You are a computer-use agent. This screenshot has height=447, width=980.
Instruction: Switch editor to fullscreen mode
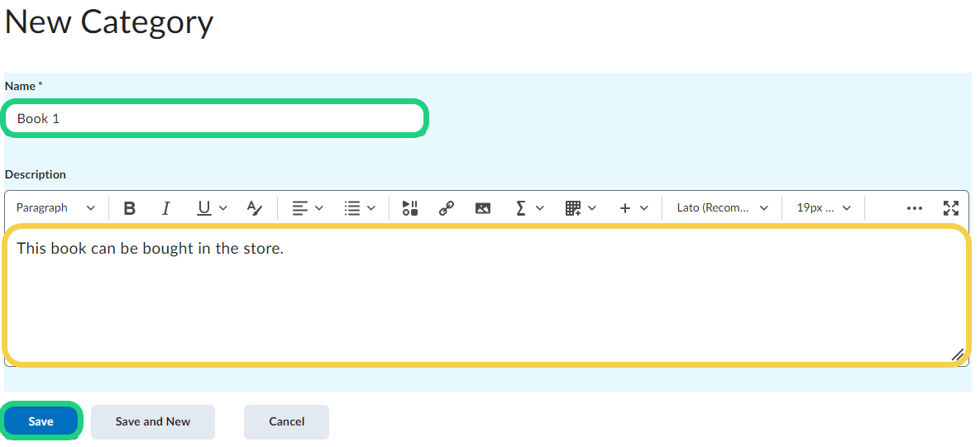tap(951, 208)
